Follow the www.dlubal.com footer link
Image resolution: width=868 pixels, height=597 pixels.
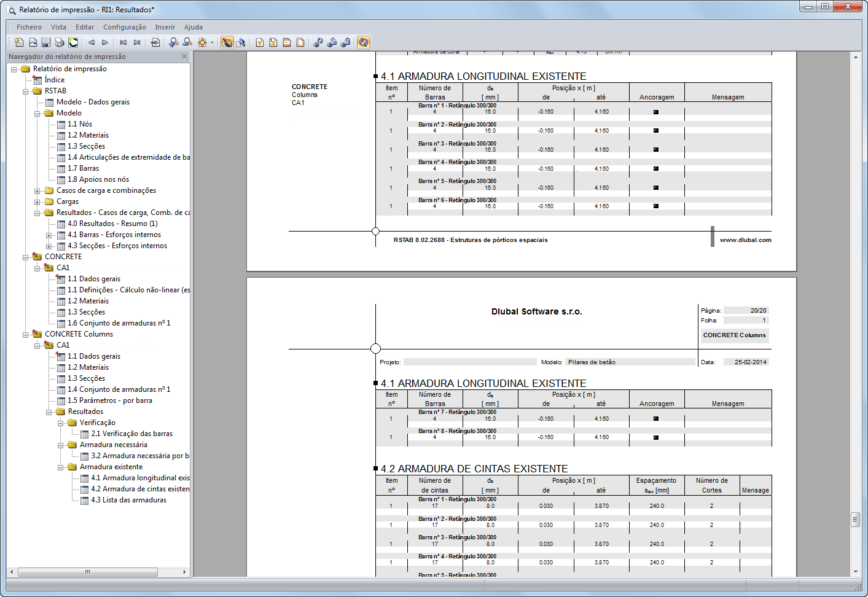(x=745, y=240)
